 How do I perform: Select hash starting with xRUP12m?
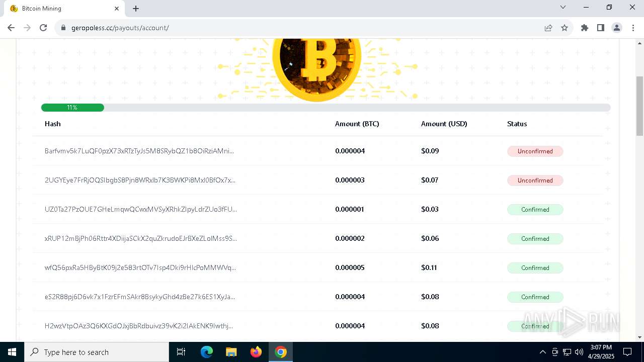(141, 238)
